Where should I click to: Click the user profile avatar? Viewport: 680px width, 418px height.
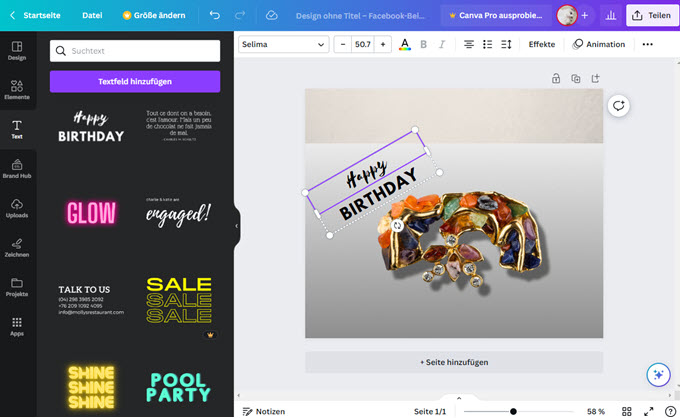[x=567, y=16]
